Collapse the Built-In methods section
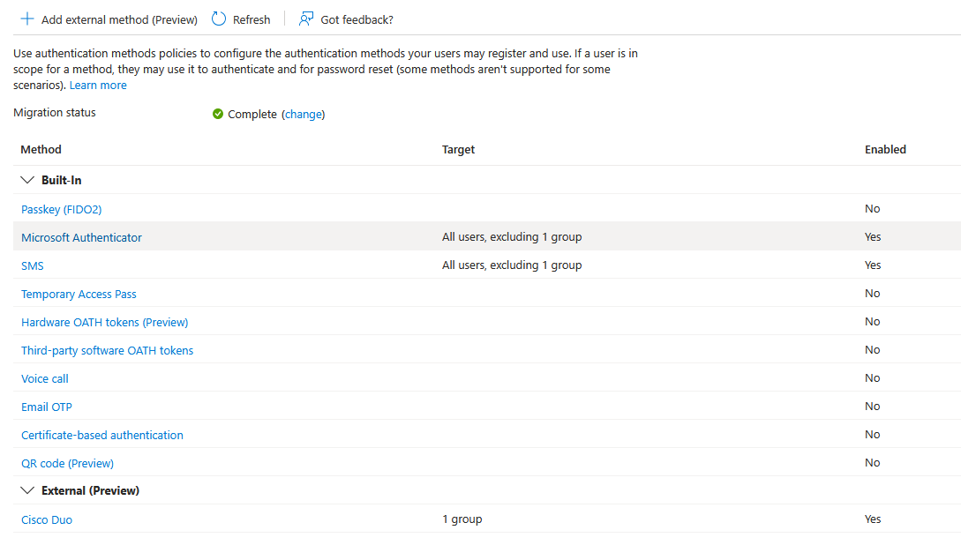Screen dimensions: 961x560 [27, 180]
